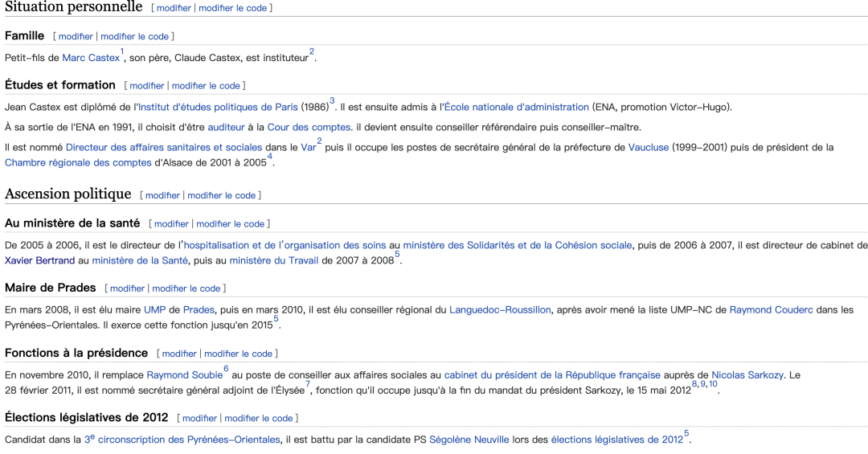This screenshot has height=454, width=868.
Task: Open the UMP party link
Action: (155, 310)
